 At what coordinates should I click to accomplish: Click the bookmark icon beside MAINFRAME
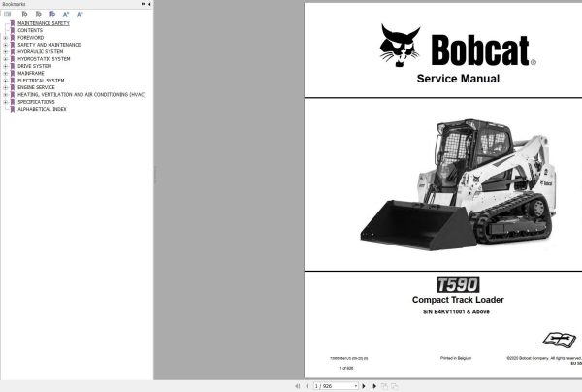13,73
